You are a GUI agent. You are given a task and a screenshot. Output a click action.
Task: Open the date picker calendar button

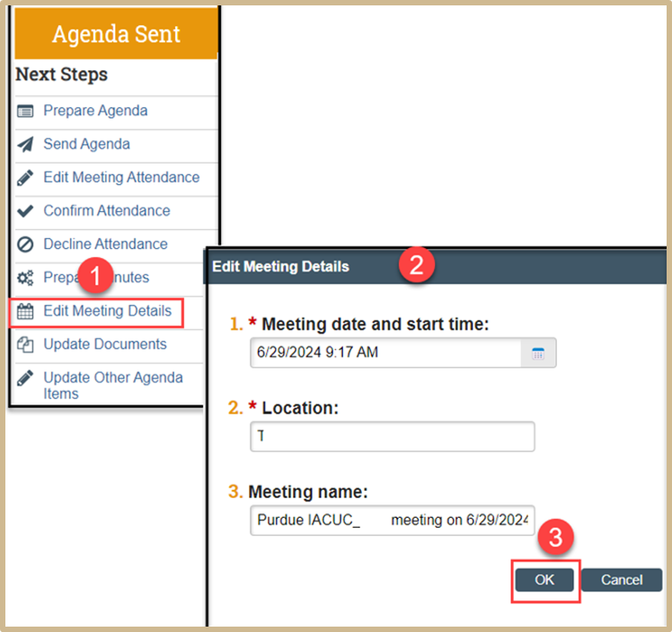[x=538, y=353]
